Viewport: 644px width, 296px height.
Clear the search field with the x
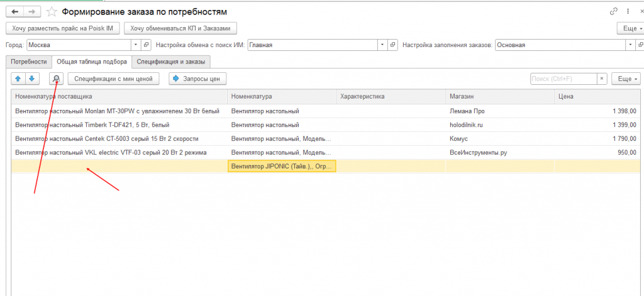click(602, 79)
